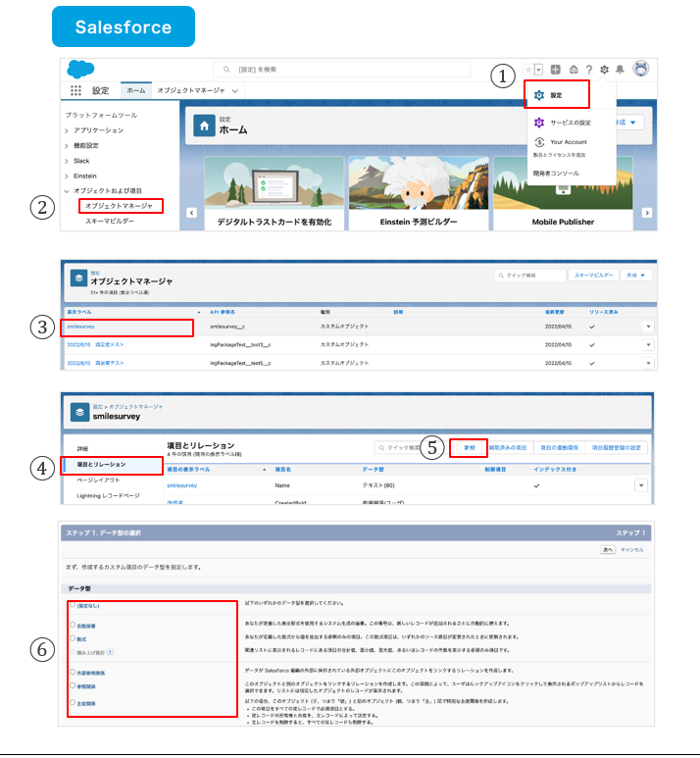Expand the Einstein tree node
The image size is (700, 758).
67,177
